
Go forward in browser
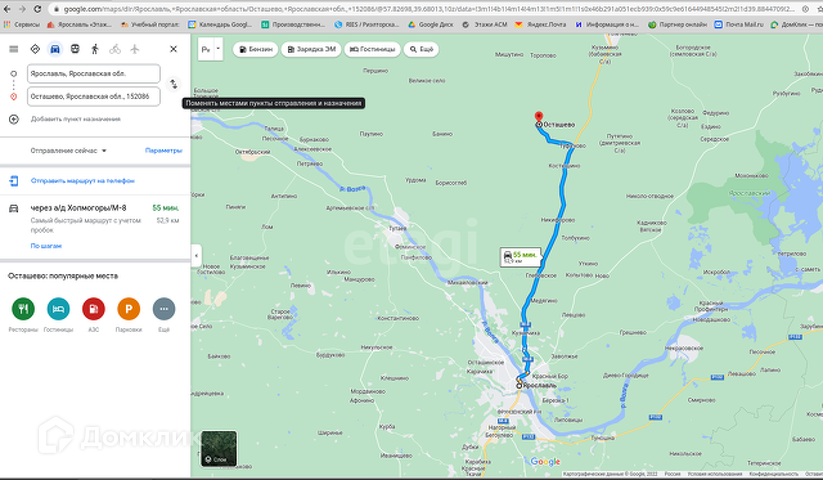pyautogui.click(x=22, y=9)
